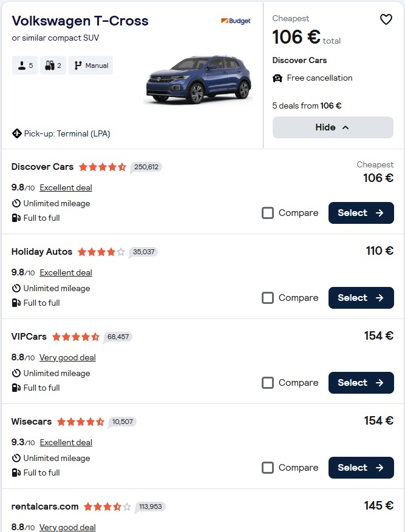Screen dimensions: 405x532
Task: Click the pick-up Terminal (LPA) location icon
Action: click(17, 133)
